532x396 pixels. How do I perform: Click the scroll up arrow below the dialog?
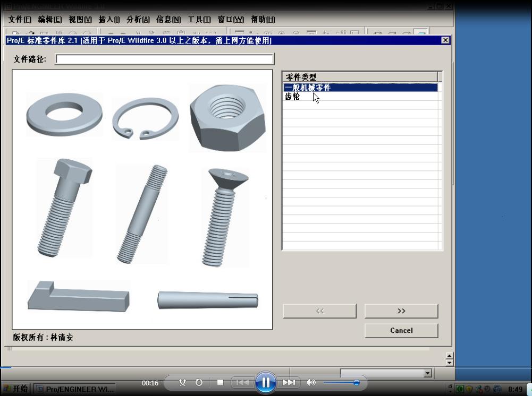pyautogui.click(x=450, y=356)
